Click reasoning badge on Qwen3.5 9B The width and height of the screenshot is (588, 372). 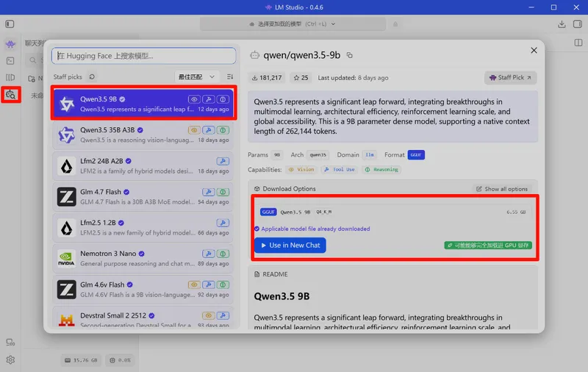click(223, 99)
